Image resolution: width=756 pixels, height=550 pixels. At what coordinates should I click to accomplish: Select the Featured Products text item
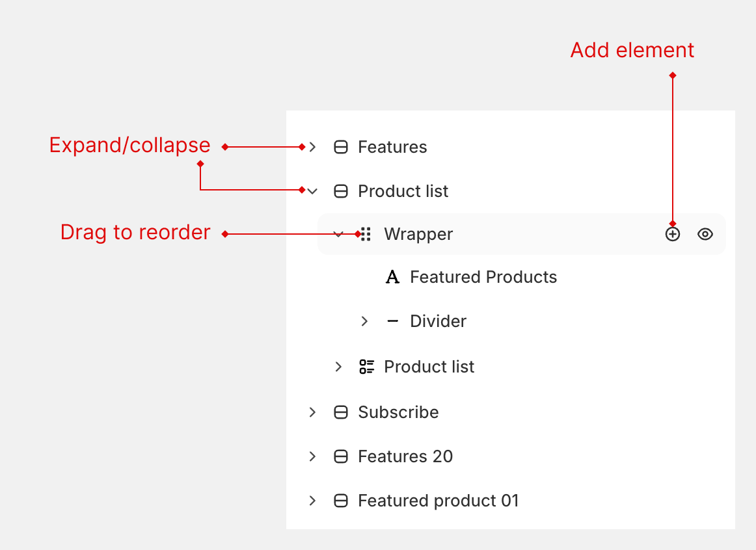483,278
